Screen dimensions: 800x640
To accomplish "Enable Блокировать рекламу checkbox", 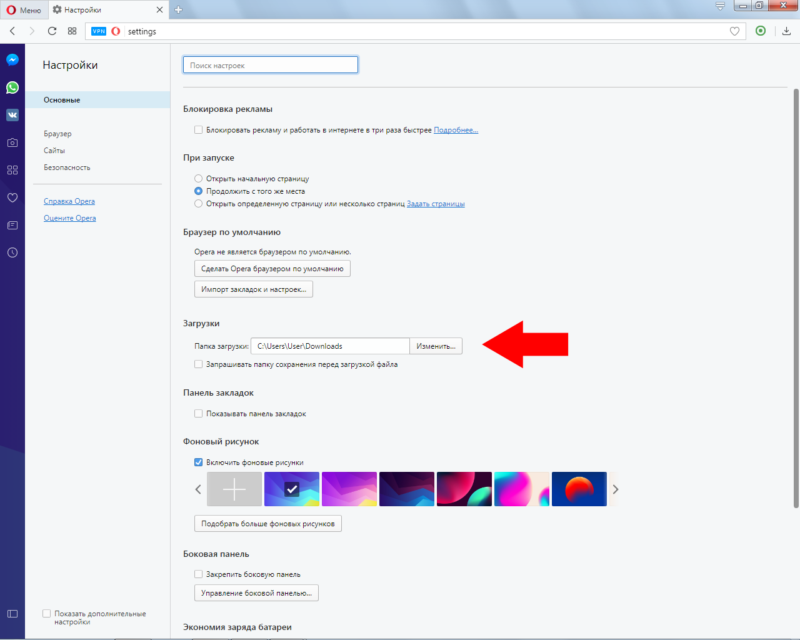I will coord(198,130).
